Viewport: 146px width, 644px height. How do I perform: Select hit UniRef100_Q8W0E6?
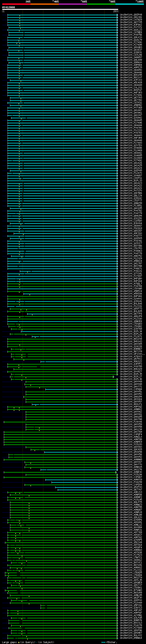tap(131, 321)
